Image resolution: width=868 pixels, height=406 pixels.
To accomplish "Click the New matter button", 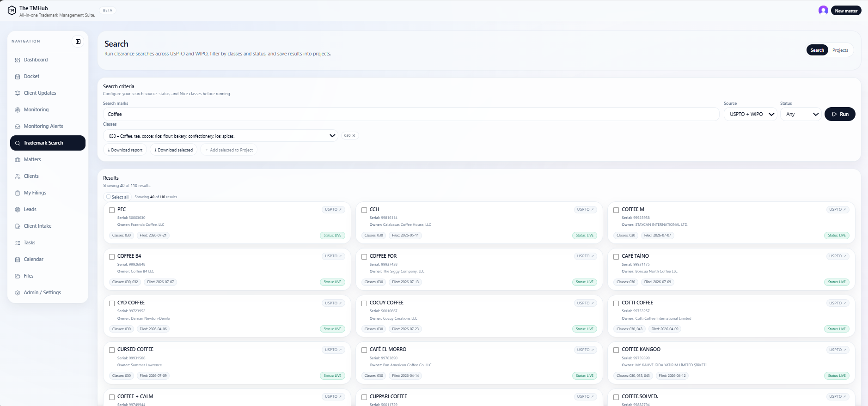I will click(x=846, y=11).
